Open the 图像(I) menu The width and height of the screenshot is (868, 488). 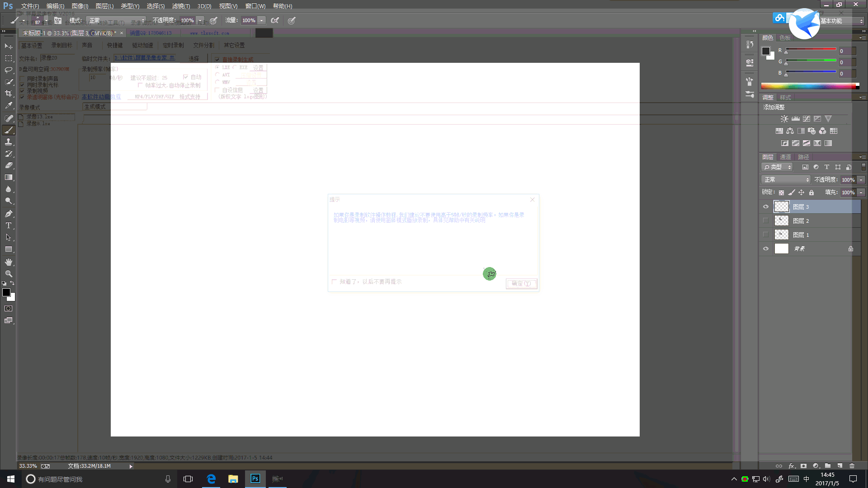(80, 6)
